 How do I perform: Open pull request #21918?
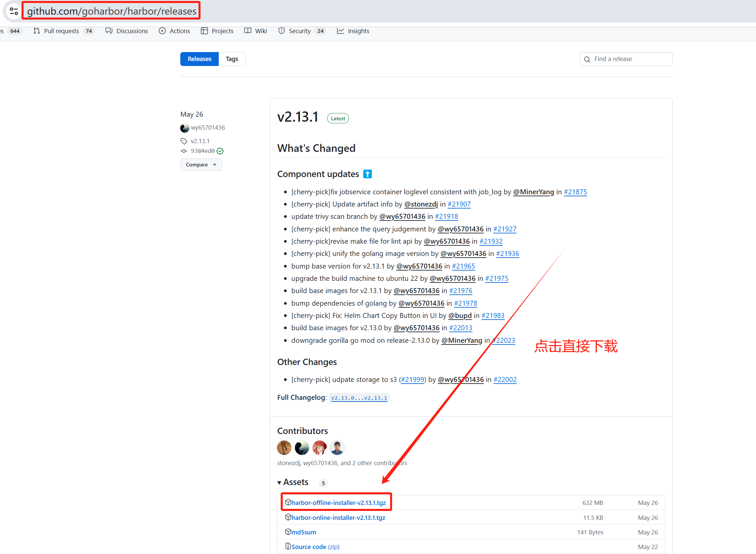point(446,216)
